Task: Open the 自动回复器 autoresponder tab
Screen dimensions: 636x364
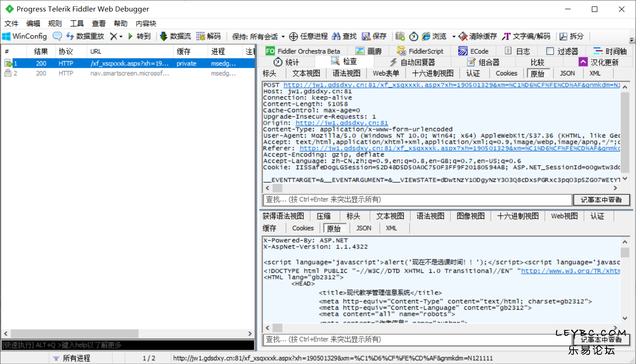Action: [x=412, y=62]
